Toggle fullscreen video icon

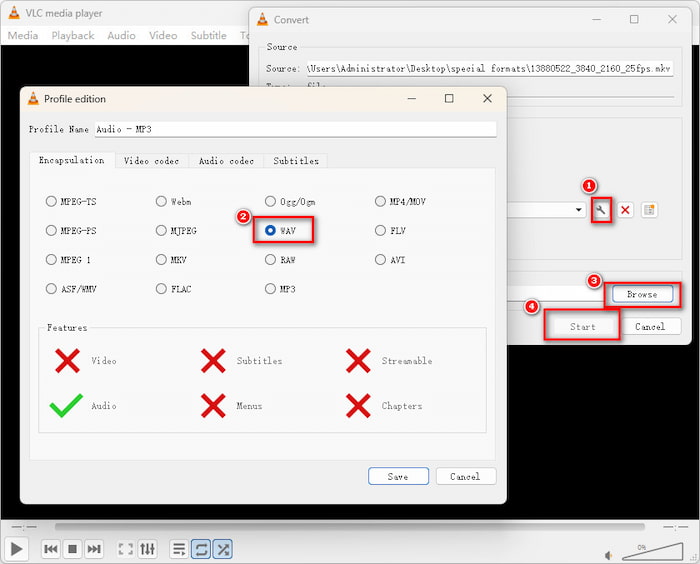125,549
